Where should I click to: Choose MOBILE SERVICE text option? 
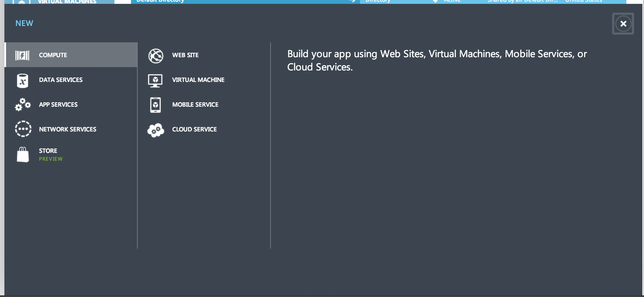[195, 105]
